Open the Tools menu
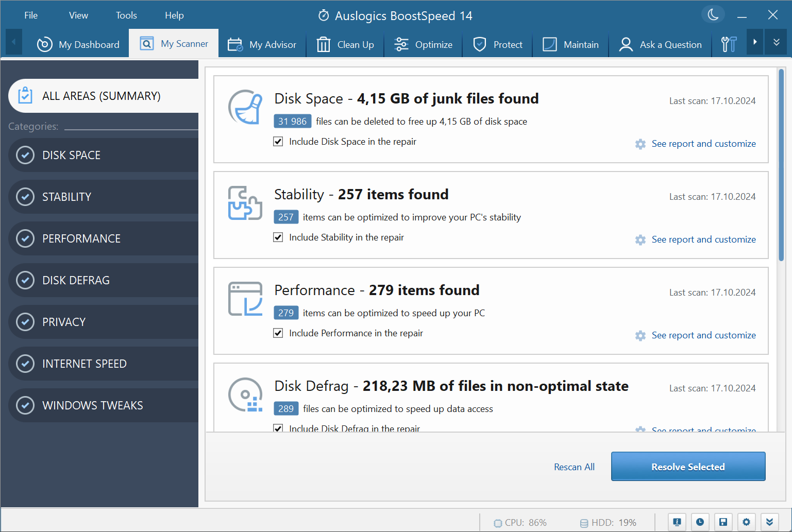 (x=126, y=15)
